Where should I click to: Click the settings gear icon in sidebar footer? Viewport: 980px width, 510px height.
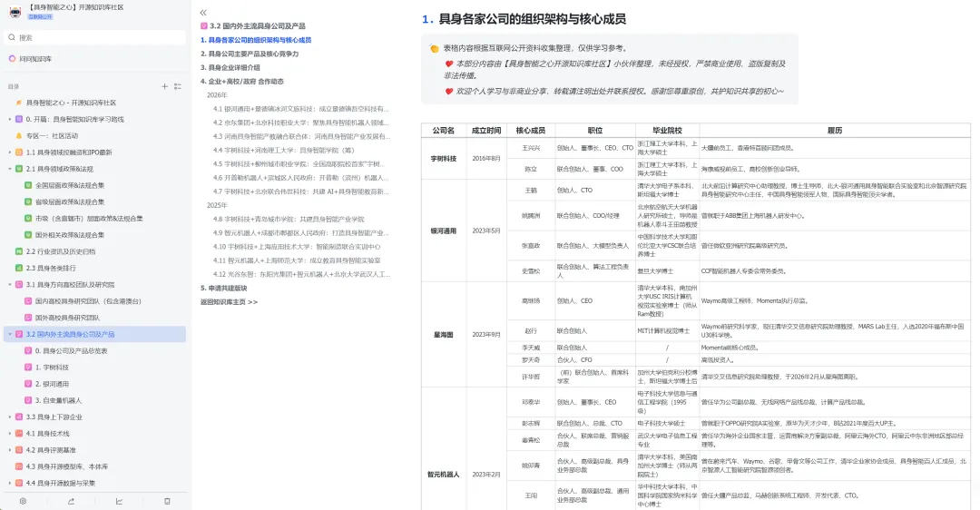[x=23, y=501]
